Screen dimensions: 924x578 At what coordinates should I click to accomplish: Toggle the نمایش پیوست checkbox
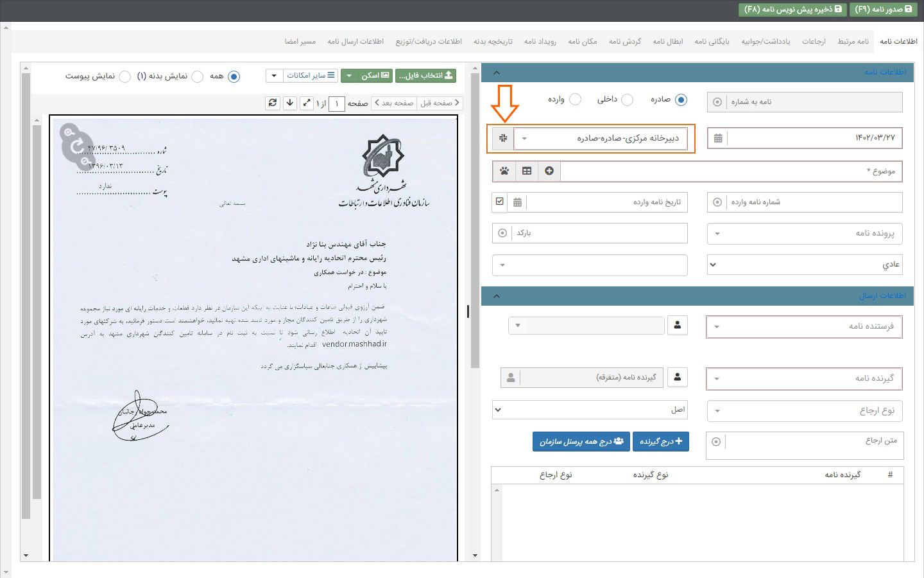pyautogui.click(x=124, y=76)
